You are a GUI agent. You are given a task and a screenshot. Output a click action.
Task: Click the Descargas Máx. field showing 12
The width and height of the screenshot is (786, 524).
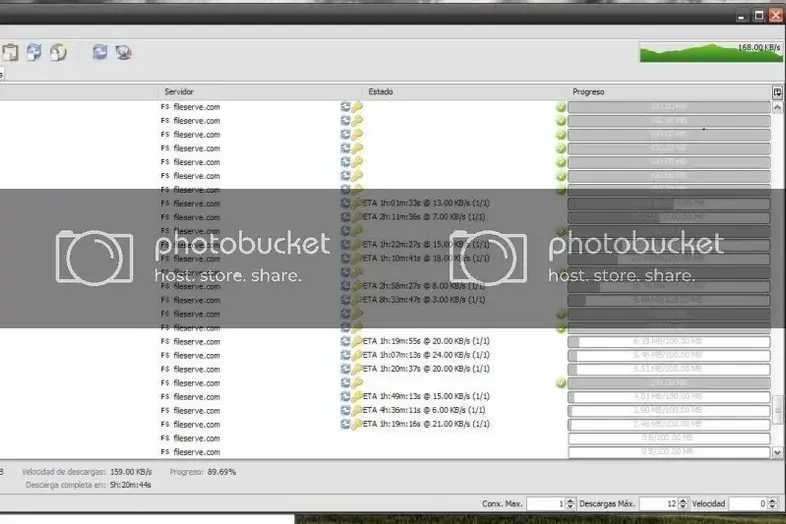(x=659, y=503)
